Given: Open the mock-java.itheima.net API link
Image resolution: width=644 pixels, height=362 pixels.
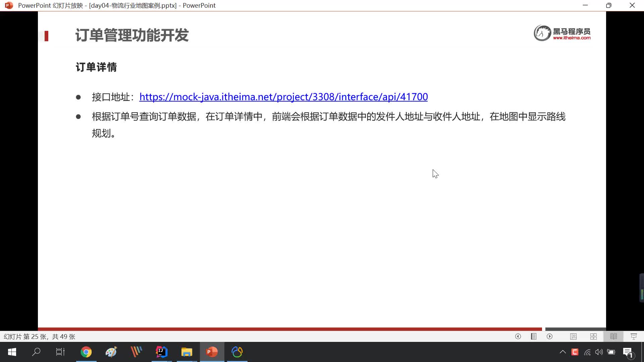Looking at the screenshot, I should [283, 97].
